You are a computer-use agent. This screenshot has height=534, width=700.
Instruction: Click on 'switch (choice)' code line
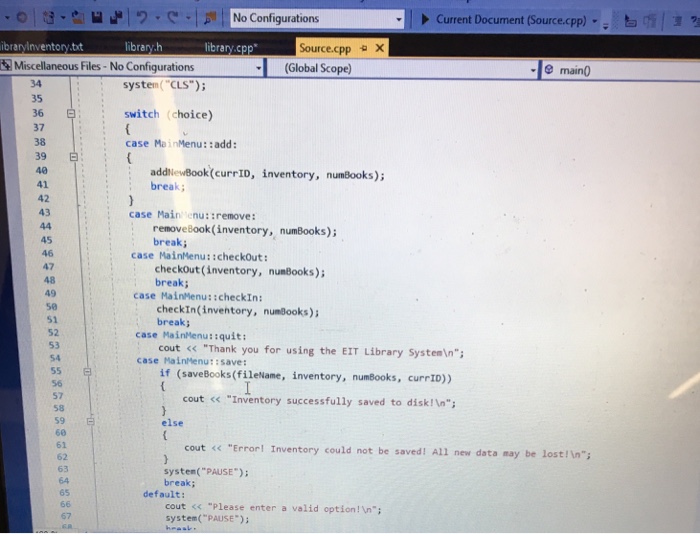click(x=168, y=114)
